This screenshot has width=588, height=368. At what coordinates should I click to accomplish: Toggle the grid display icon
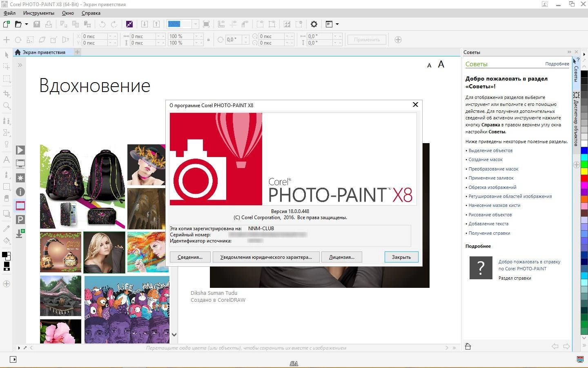click(x=245, y=24)
